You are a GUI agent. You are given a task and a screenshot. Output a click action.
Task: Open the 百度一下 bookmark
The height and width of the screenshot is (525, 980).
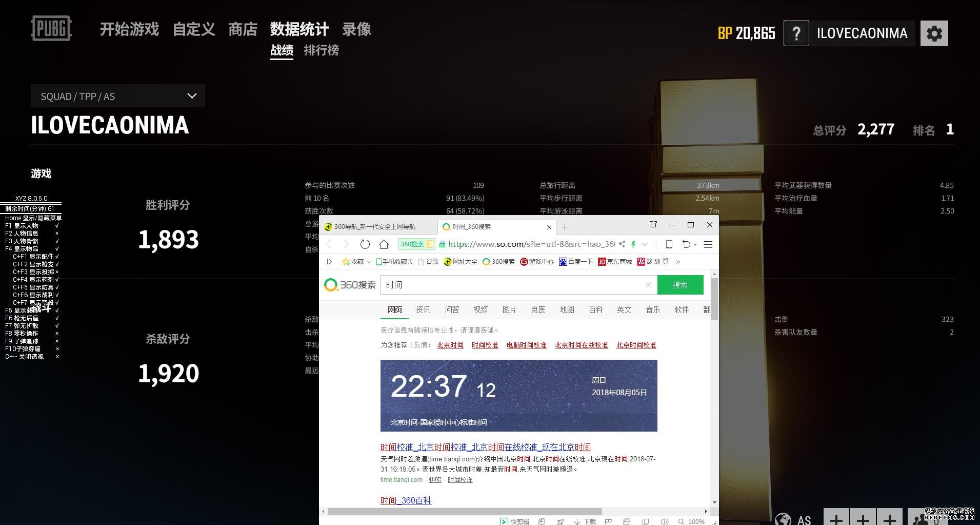pyautogui.click(x=576, y=262)
